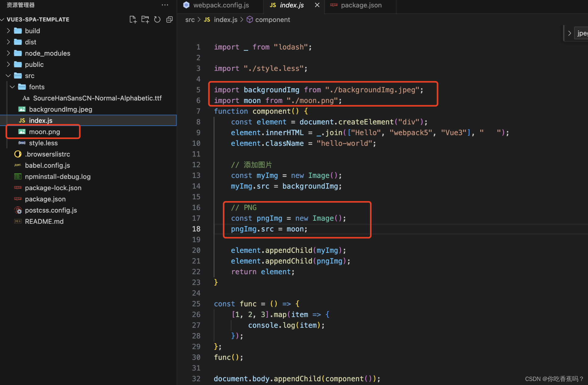Click the markdown icon beside README.md

[18, 221]
